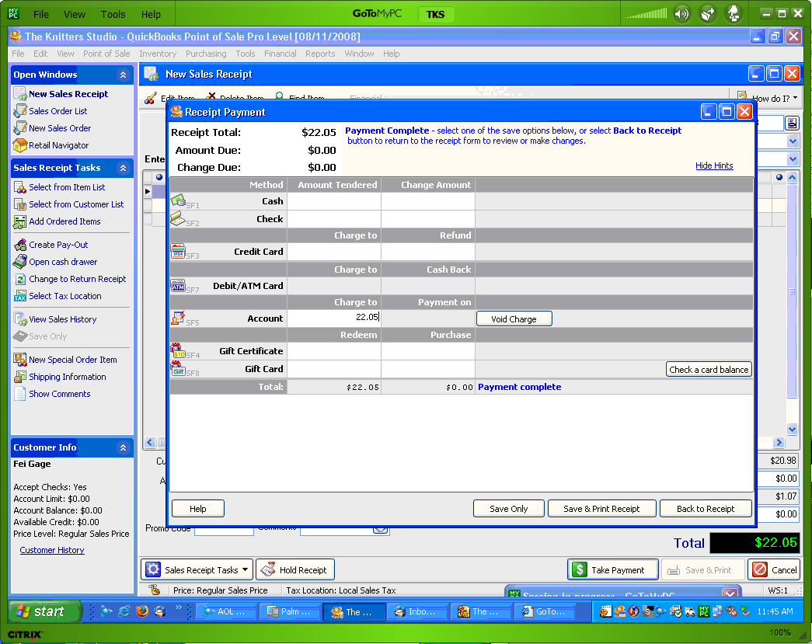Click the Save & Print Receipt button
The width and height of the screenshot is (812, 644).
coord(601,509)
